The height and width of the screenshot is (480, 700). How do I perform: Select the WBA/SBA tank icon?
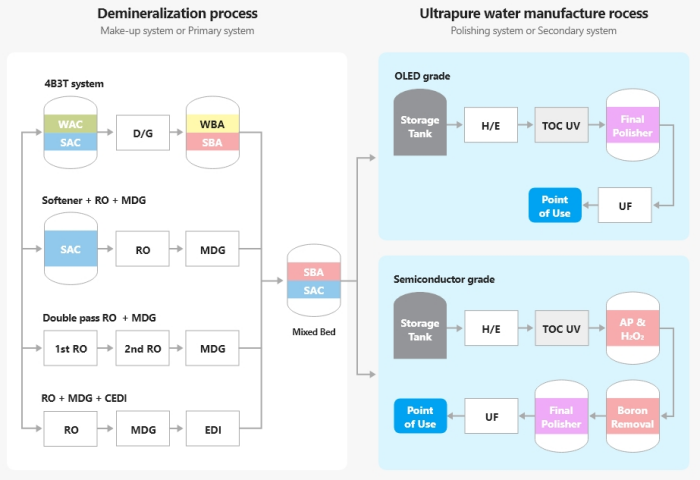pos(213,133)
